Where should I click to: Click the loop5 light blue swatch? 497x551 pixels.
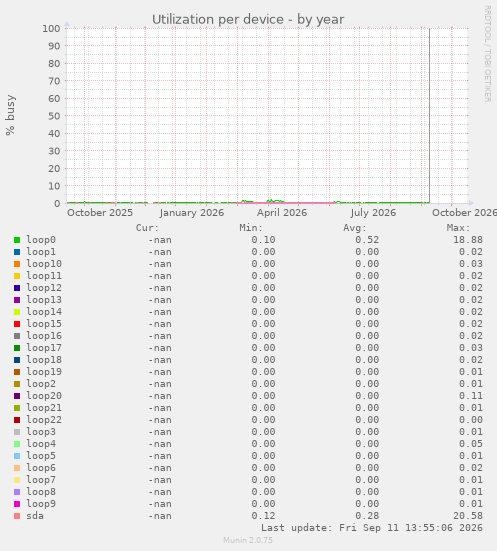(x=17, y=456)
